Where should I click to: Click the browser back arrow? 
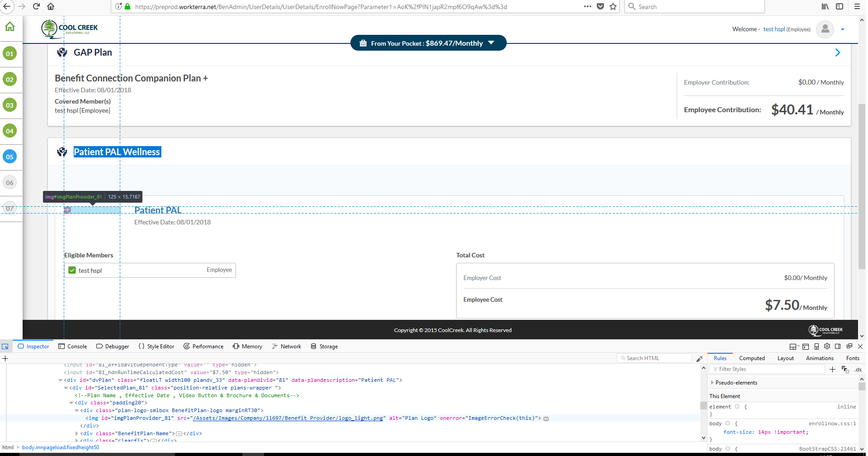tap(7, 6)
